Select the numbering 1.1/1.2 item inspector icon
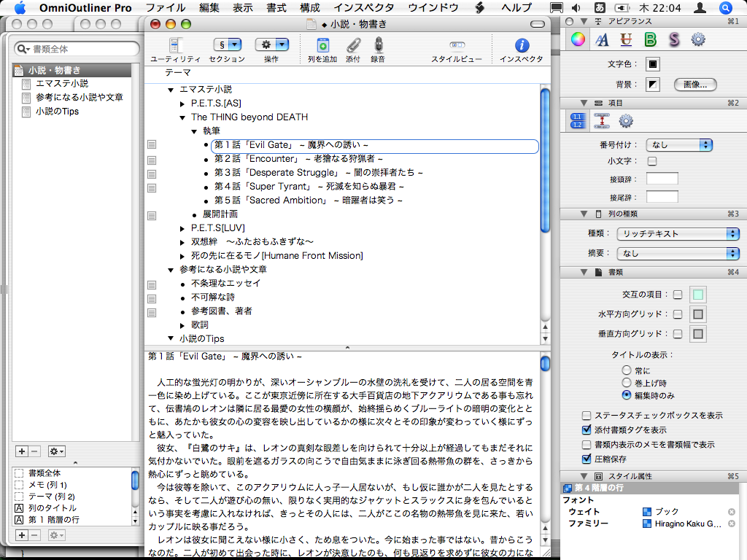The height and width of the screenshot is (560, 747). tap(578, 121)
